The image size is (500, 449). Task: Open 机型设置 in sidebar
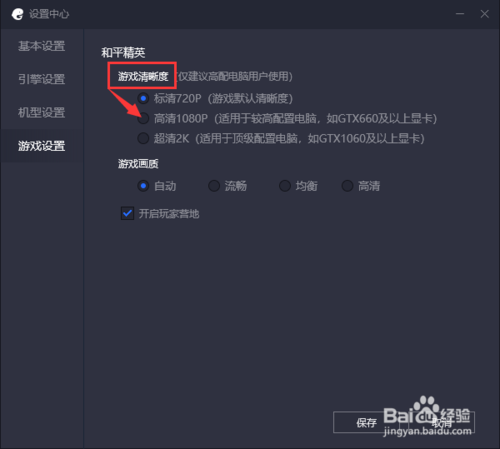pyautogui.click(x=42, y=113)
